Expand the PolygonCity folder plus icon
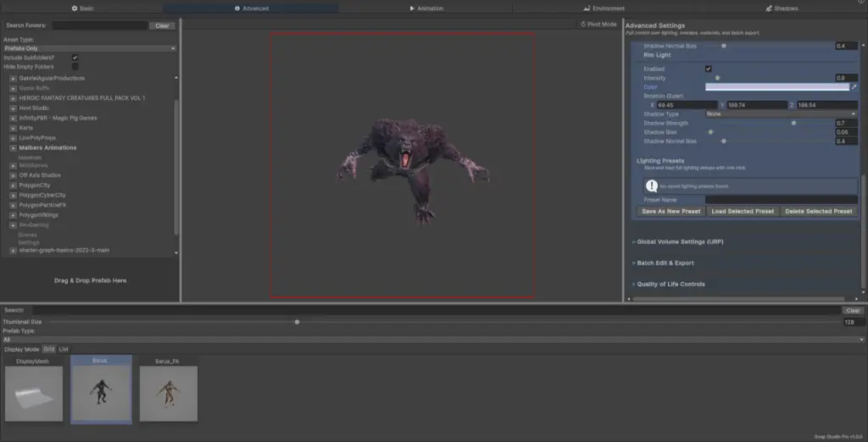This screenshot has height=442, width=868. (13, 185)
